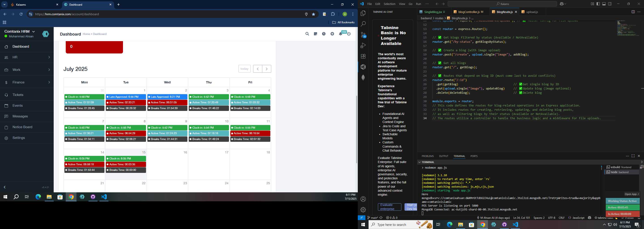644x229 pixels.
Task: Open VS Code Selection menu
Action: click(390, 4)
